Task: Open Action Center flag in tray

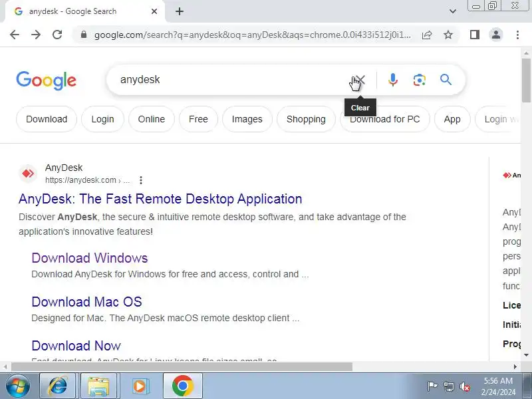Action: pos(432,386)
